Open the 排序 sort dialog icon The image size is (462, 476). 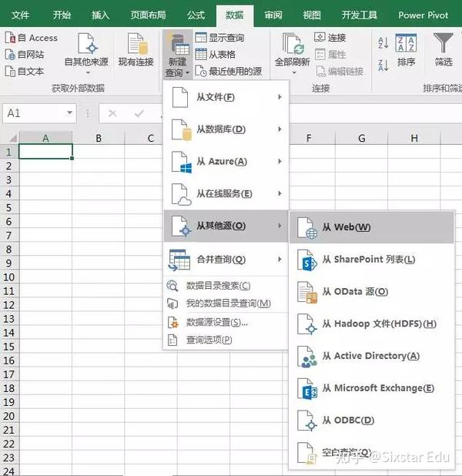point(406,43)
